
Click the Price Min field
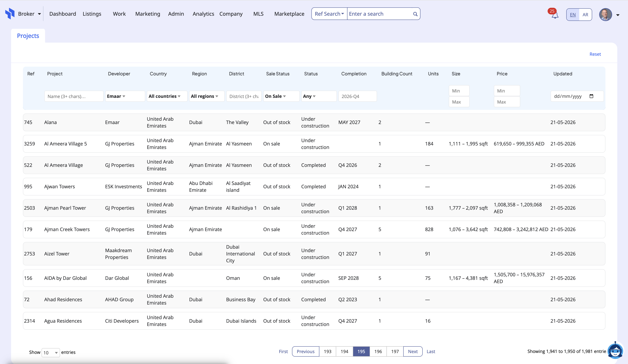point(507,91)
